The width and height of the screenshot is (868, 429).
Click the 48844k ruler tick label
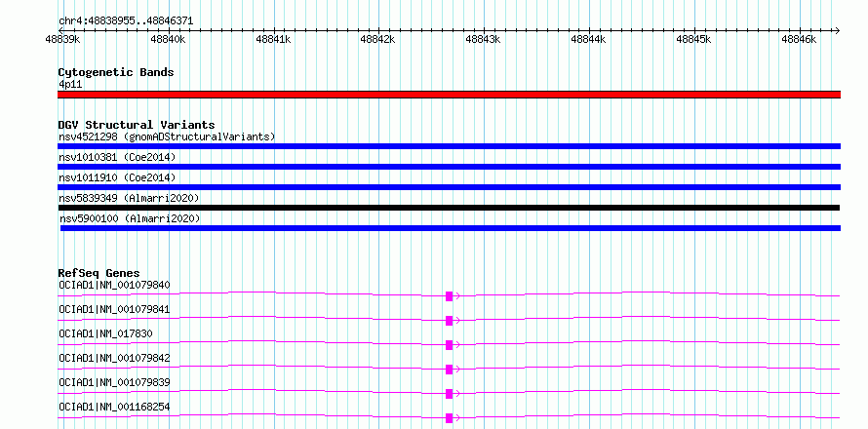pos(589,39)
